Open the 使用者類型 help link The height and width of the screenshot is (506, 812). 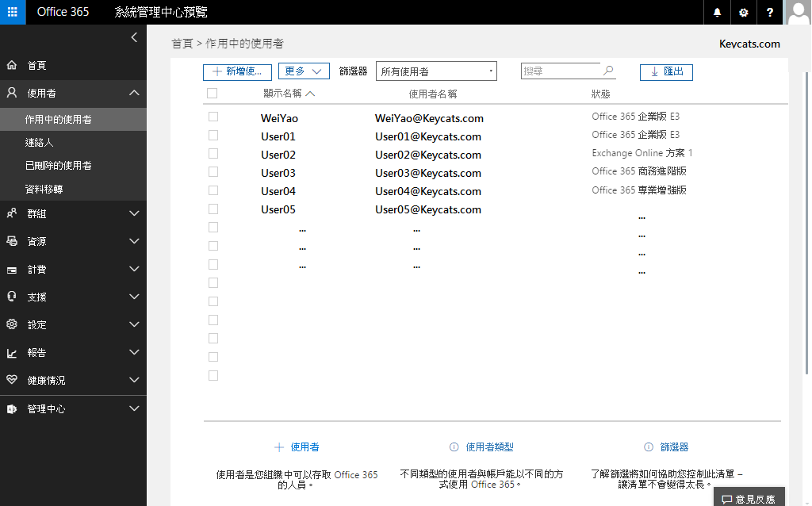(489, 447)
